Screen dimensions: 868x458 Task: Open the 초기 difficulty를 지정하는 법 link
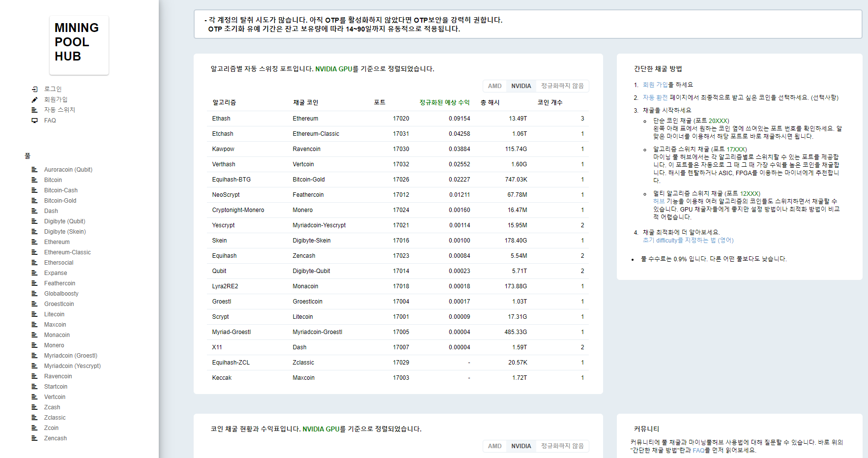point(688,241)
